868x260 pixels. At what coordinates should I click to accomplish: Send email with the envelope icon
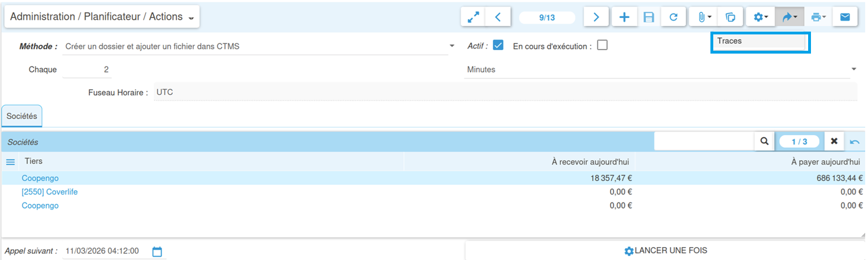(845, 17)
